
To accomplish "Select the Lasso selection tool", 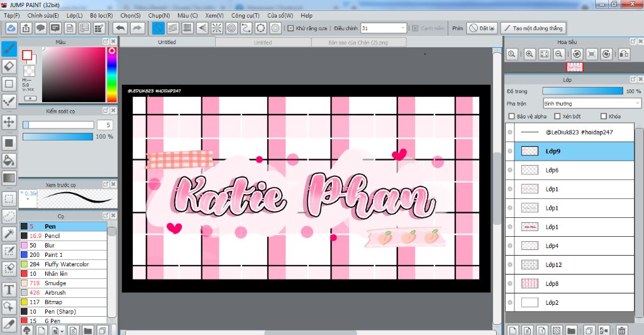I will [9, 216].
